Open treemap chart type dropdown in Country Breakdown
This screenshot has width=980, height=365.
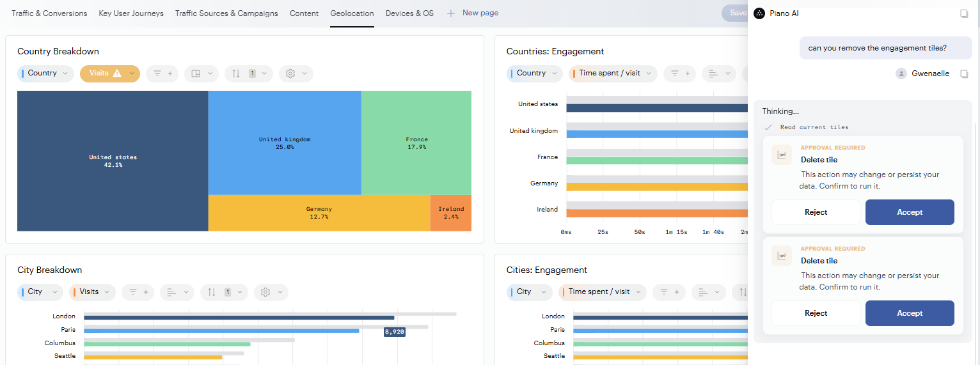202,74
